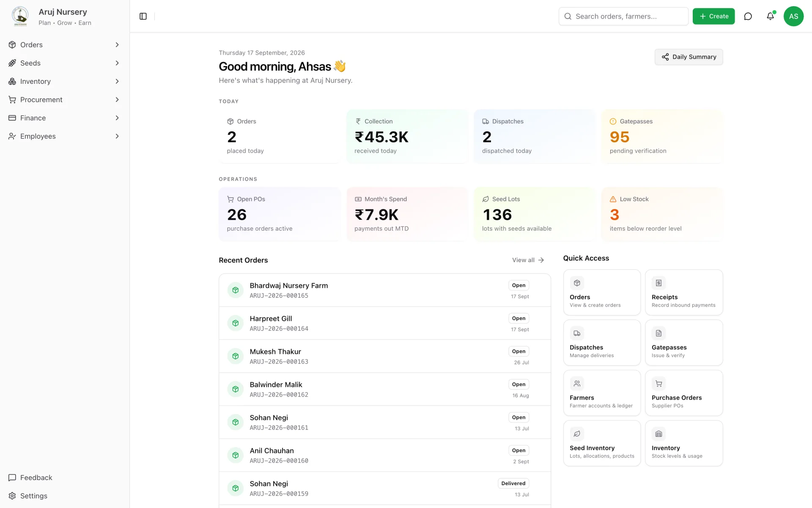This screenshot has height=508, width=812.
Task: Open Anil Chauhan order ARUJ-2026-000160
Action: click(385, 455)
